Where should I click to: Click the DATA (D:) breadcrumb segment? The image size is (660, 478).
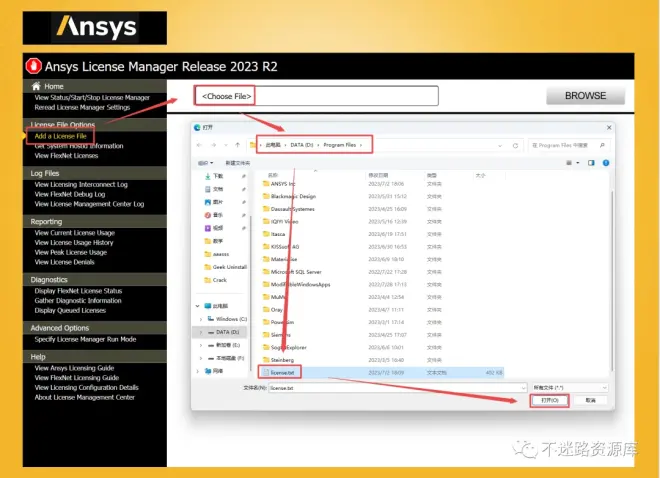point(302,145)
